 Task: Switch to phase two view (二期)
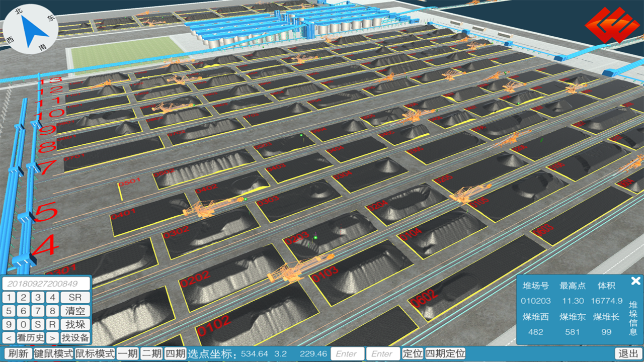coord(151,353)
